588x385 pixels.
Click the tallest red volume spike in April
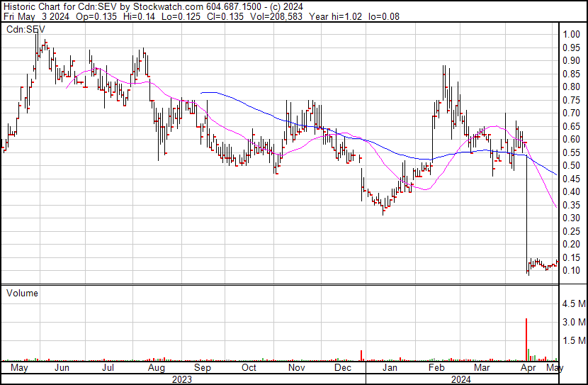[x=526, y=340]
